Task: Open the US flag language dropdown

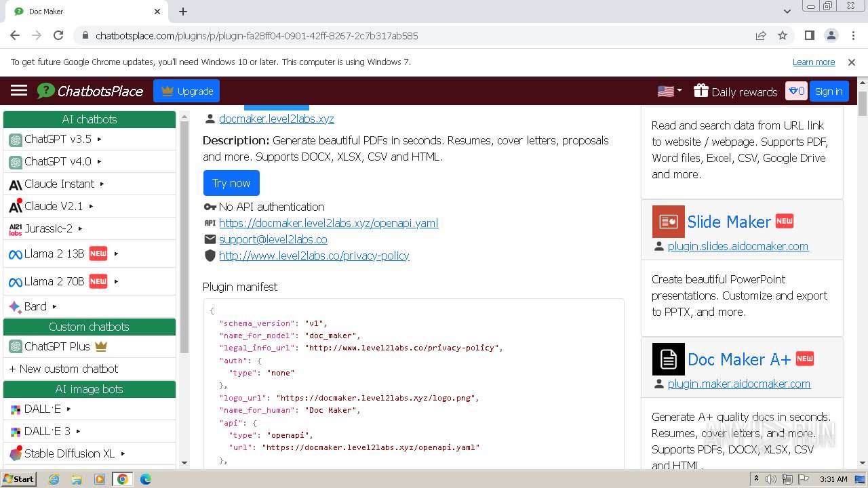Action: click(x=670, y=91)
